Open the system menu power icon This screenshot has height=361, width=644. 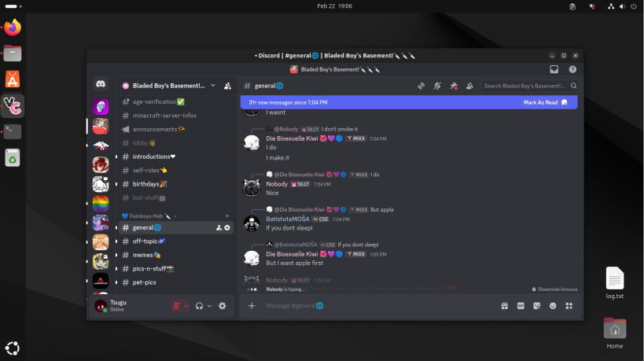tap(633, 6)
